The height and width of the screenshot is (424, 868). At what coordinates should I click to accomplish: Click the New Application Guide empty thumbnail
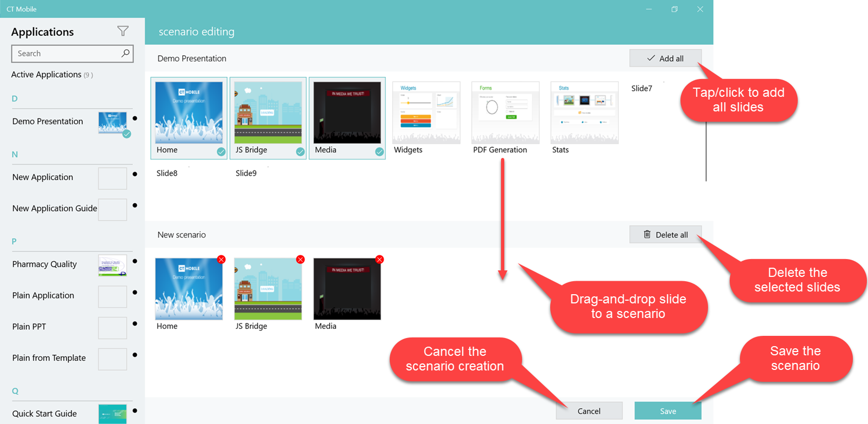[x=112, y=210]
